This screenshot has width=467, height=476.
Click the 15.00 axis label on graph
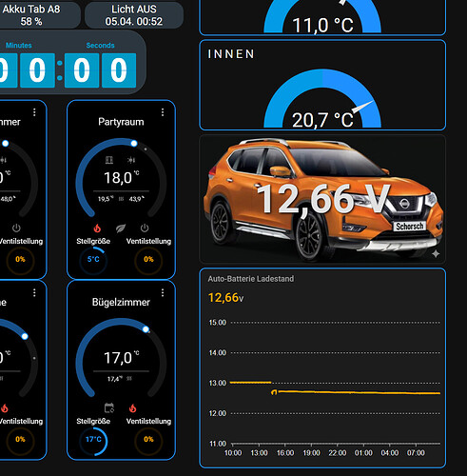218,323
